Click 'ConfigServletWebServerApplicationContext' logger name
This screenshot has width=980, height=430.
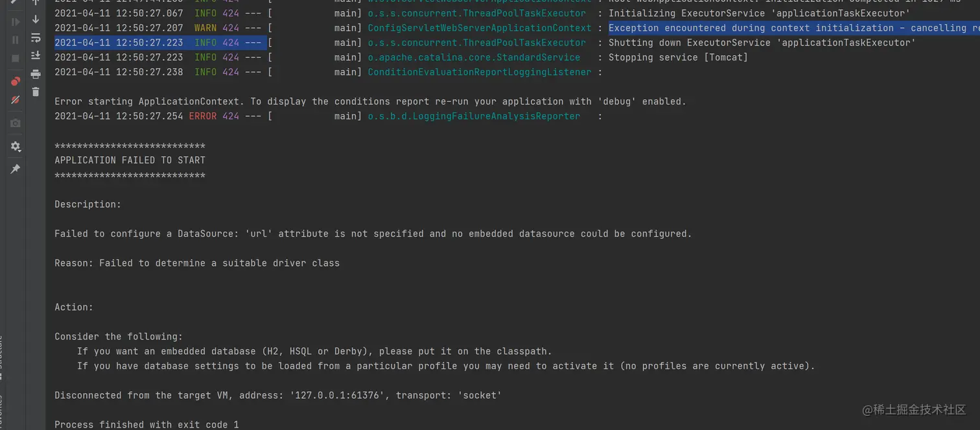point(480,28)
